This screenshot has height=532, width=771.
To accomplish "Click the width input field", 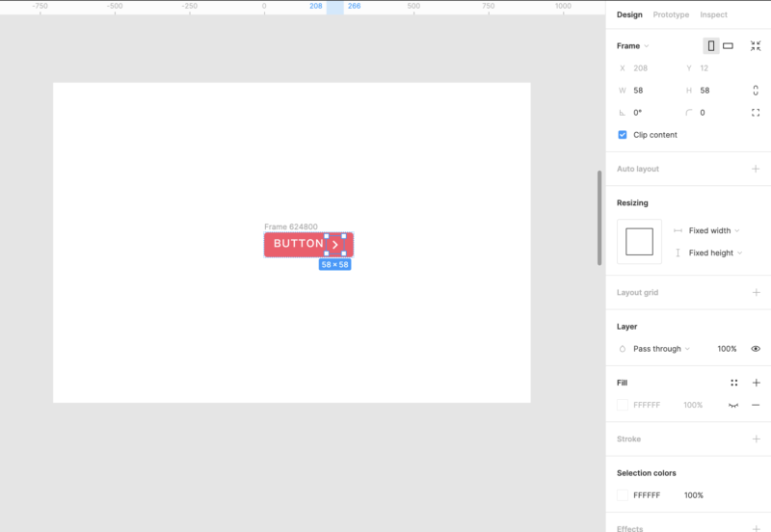I will (x=651, y=90).
